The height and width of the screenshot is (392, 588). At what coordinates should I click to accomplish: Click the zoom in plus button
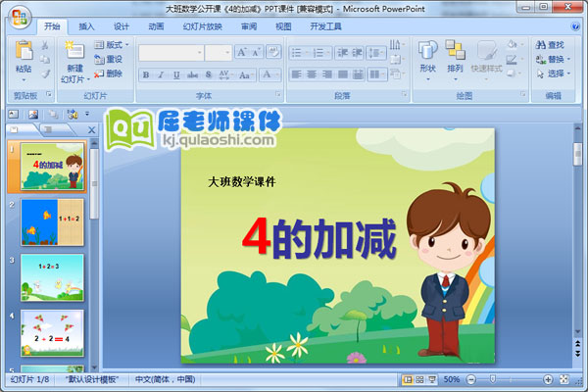click(548, 379)
